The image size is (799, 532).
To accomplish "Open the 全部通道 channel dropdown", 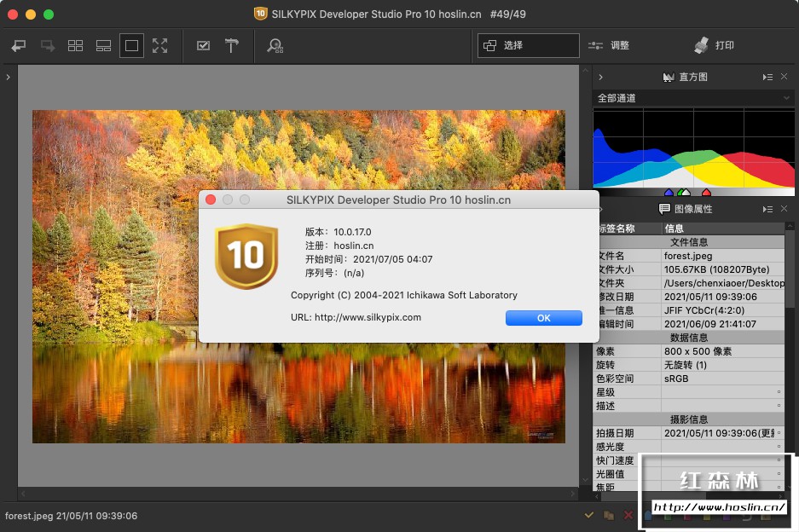I will (x=693, y=98).
